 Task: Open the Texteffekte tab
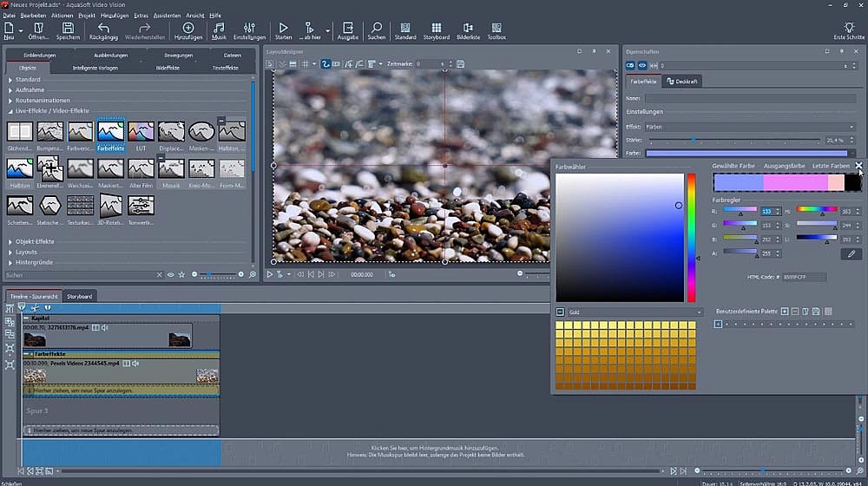click(x=225, y=67)
